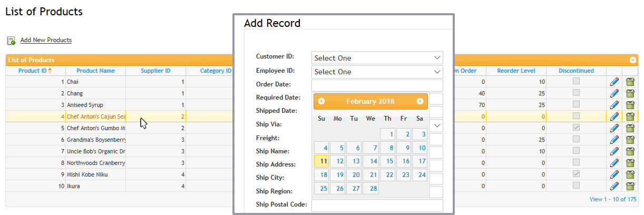Click the edit pencil icon for Ikura row
The width and height of the screenshot is (644, 215).
click(x=614, y=186)
